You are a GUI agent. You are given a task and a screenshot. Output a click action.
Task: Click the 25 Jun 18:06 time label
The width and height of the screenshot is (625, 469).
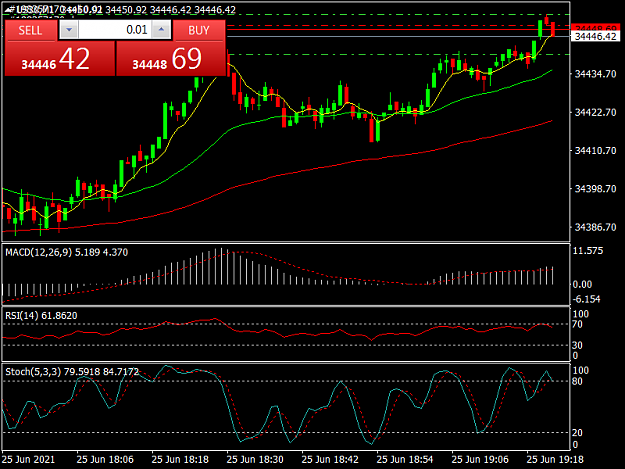coord(105,459)
